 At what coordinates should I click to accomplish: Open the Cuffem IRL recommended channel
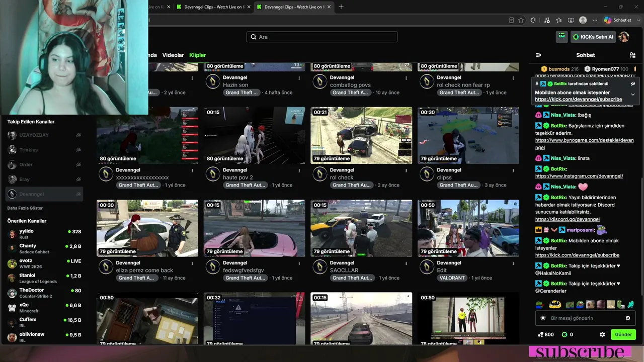click(44, 322)
